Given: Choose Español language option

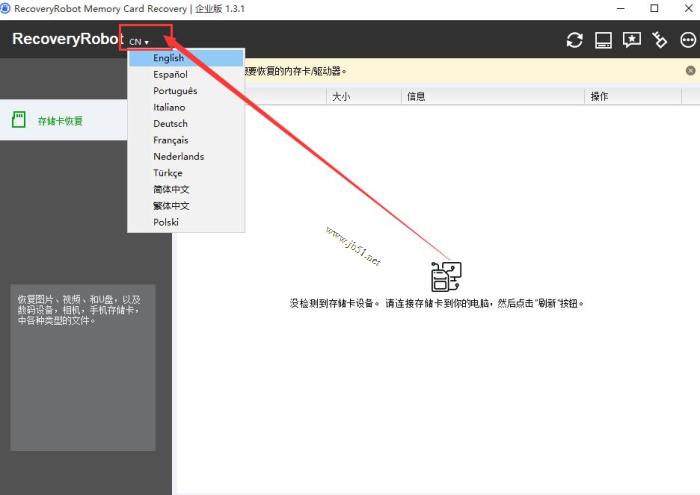Looking at the screenshot, I should tap(186, 75).
